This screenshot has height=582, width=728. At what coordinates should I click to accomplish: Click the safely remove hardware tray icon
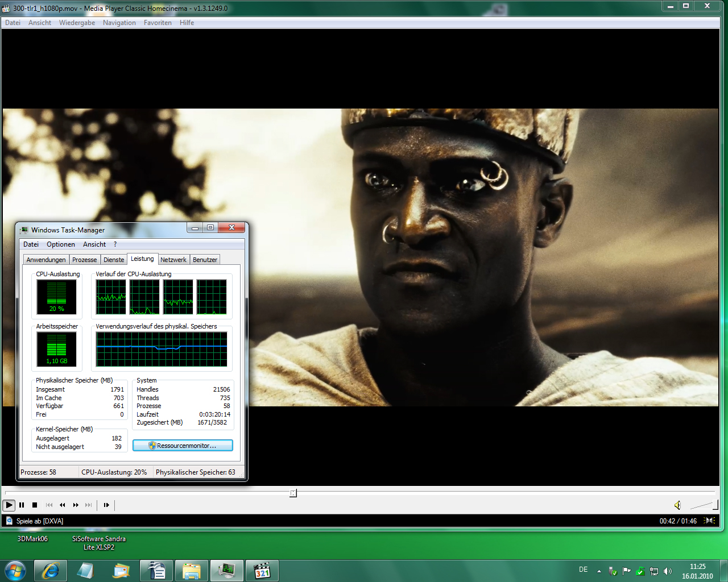[613, 571]
